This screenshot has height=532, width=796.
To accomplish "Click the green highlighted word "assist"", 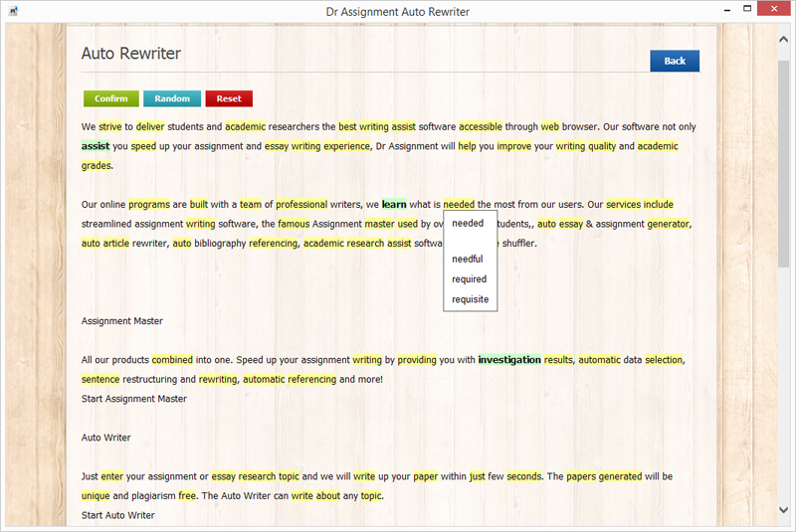I will coord(96,146).
